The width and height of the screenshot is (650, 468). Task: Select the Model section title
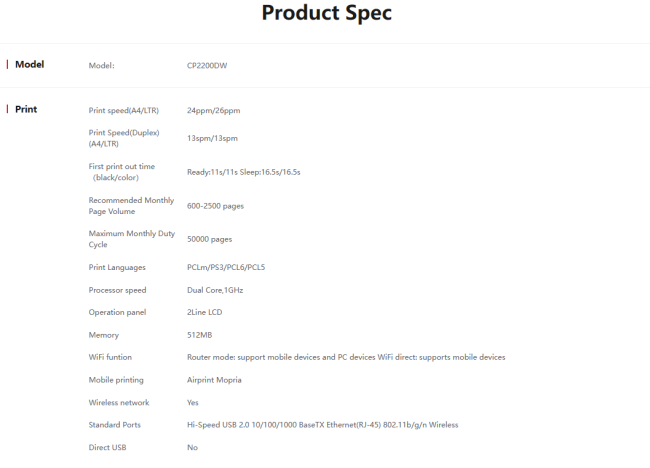pos(29,64)
